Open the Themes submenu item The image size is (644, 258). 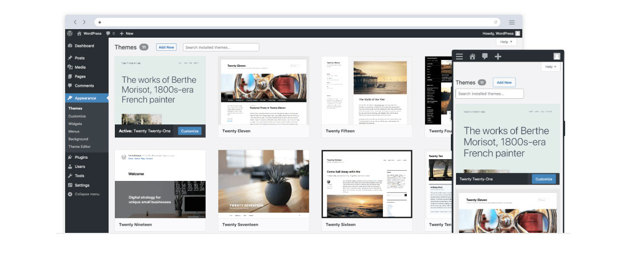pyautogui.click(x=75, y=108)
